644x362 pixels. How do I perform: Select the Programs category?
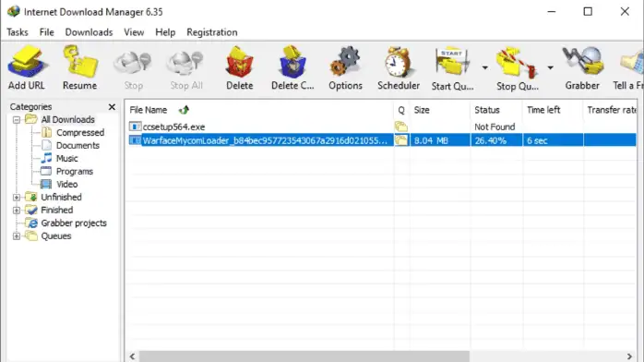pos(75,172)
